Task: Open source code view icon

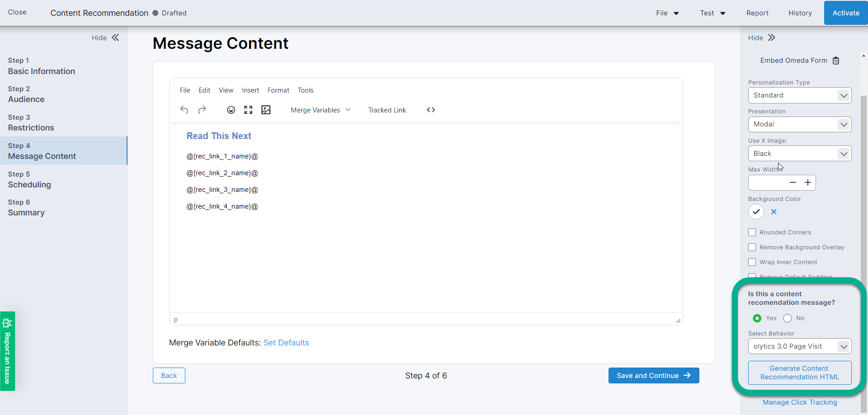Action: point(431,110)
